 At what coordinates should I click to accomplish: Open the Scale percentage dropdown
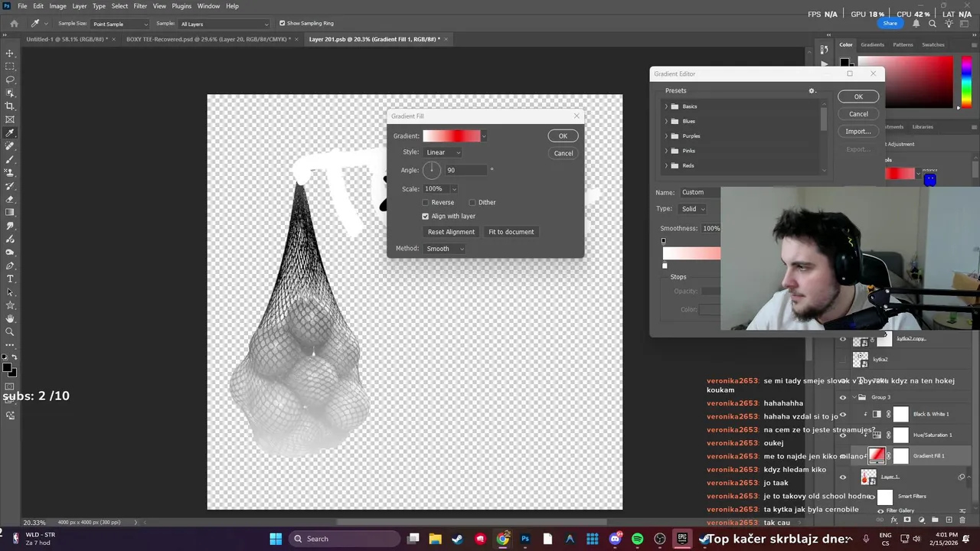point(454,189)
